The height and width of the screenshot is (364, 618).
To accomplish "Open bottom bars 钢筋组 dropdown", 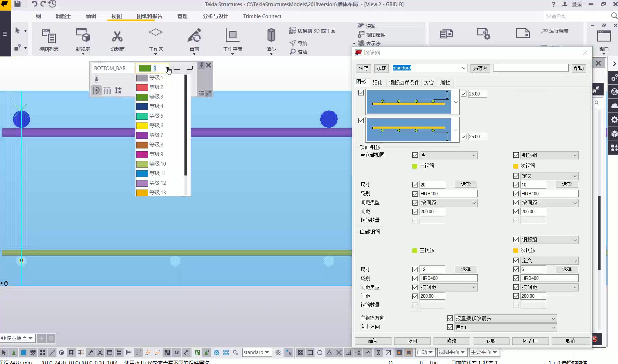I will [549, 240].
